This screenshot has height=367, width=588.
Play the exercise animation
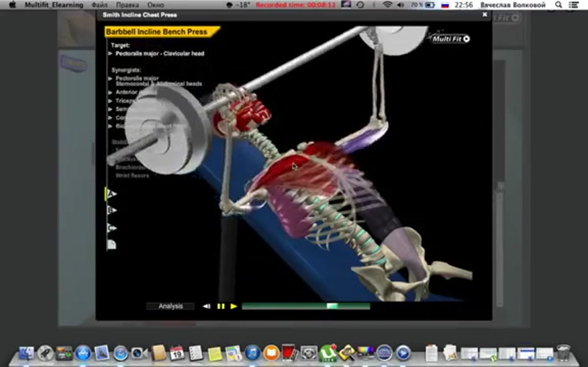[234, 306]
